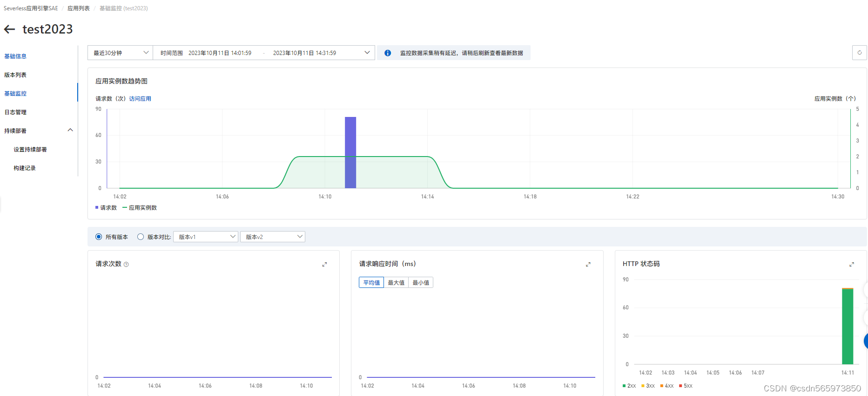Toggle the 应用实例数 legend item
Image resolution: width=868 pixels, height=396 pixels.
tap(140, 208)
